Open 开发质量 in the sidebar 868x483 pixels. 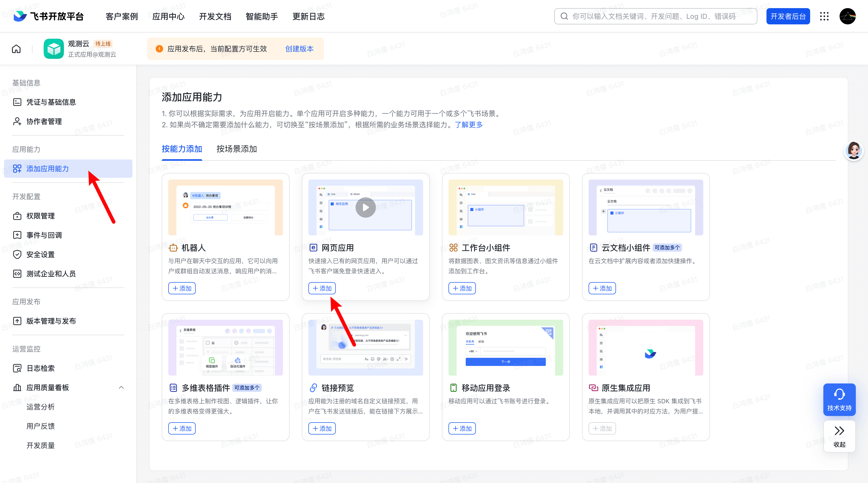(x=41, y=446)
